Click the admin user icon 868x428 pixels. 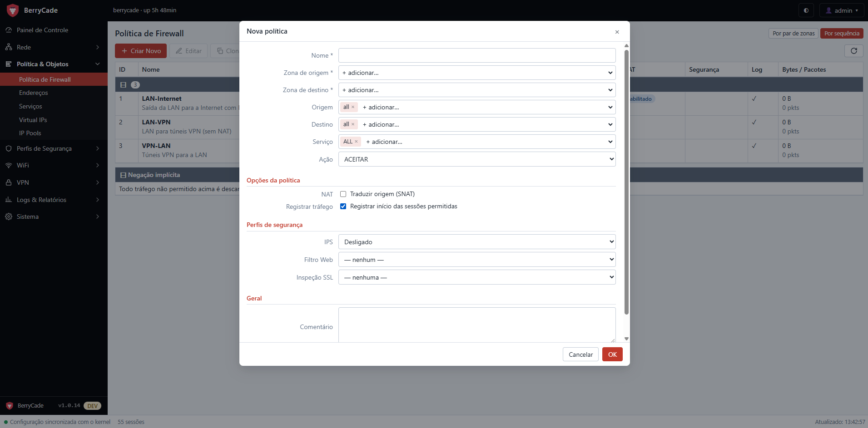click(828, 10)
